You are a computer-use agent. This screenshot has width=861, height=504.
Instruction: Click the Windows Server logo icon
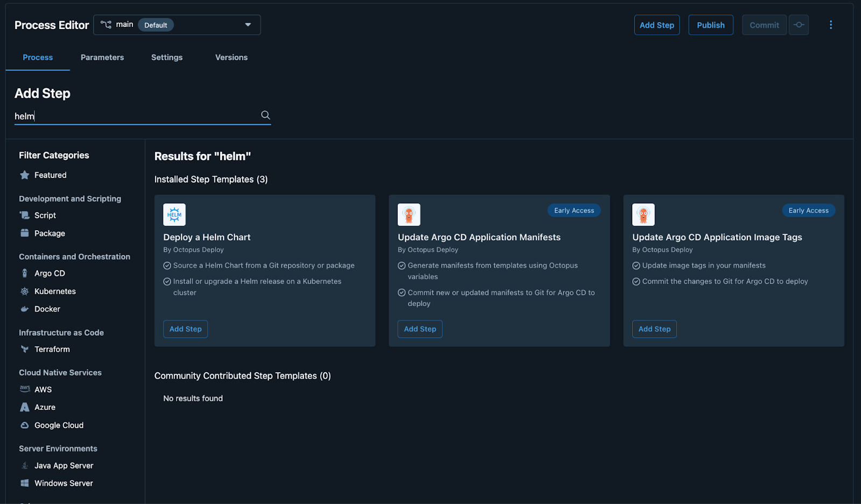click(x=25, y=483)
